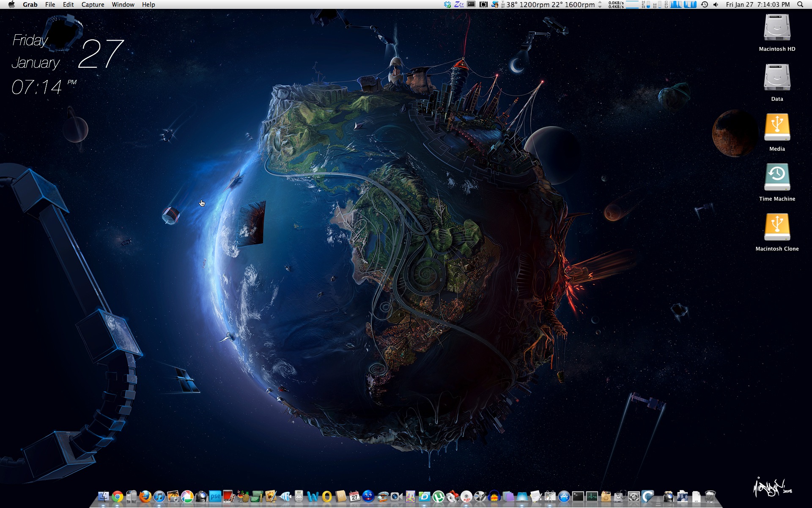The height and width of the screenshot is (508, 812).
Task: Open Time Machine menu bar icon
Action: 705,5
